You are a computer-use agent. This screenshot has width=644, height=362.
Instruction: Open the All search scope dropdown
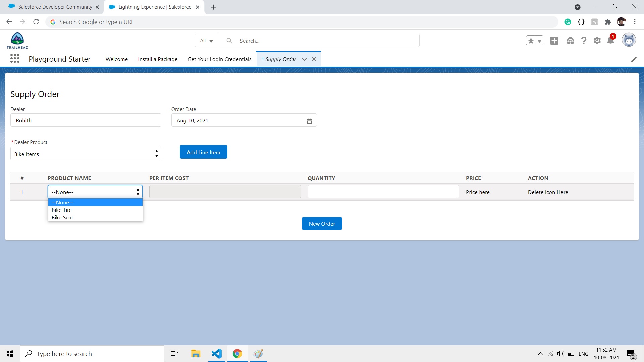[x=206, y=41]
